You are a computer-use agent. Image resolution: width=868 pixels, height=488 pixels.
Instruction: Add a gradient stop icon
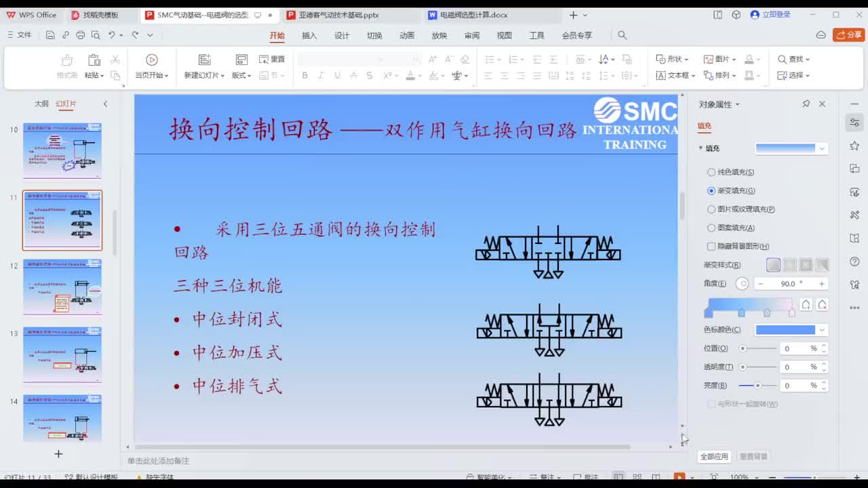point(806,305)
